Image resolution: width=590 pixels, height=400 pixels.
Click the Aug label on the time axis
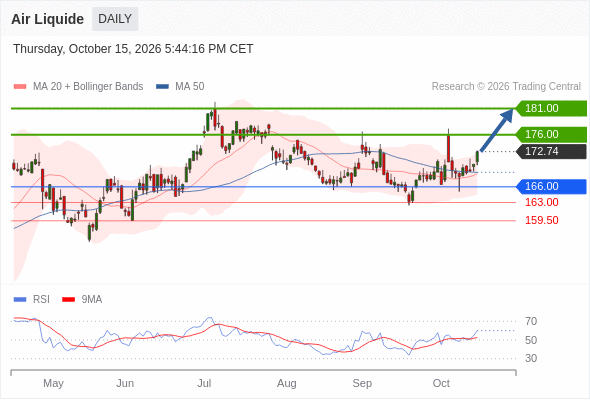[287, 383]
